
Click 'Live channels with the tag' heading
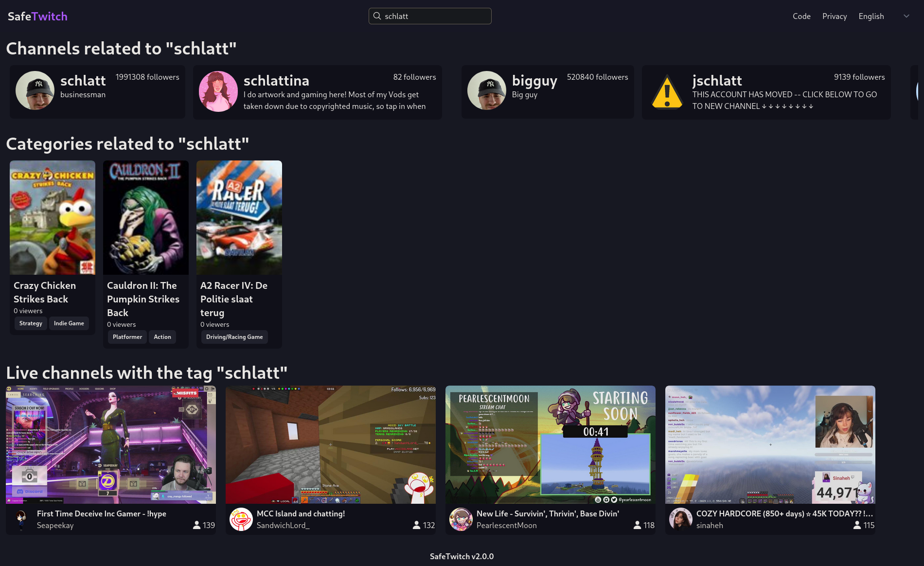click(146, 372)
